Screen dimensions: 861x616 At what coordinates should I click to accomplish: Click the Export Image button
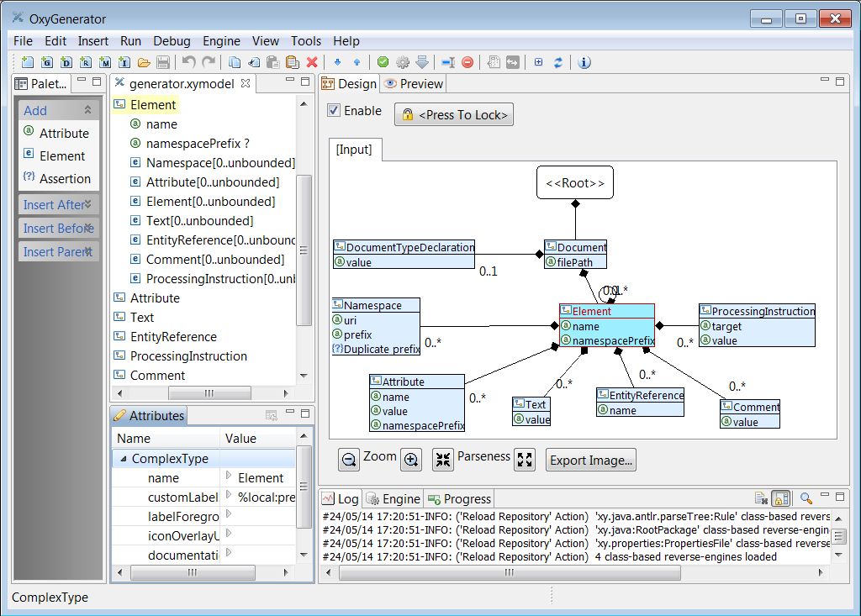(x=593, y=459)
